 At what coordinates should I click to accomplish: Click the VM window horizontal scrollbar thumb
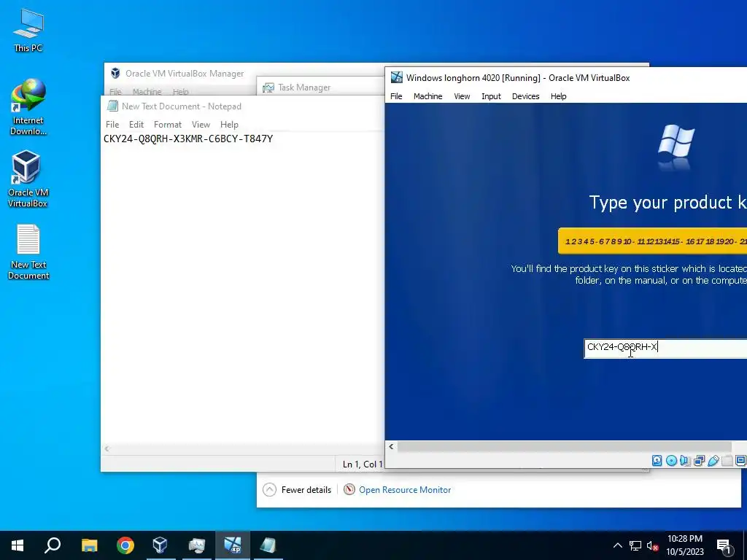click(x=565, y=446)
